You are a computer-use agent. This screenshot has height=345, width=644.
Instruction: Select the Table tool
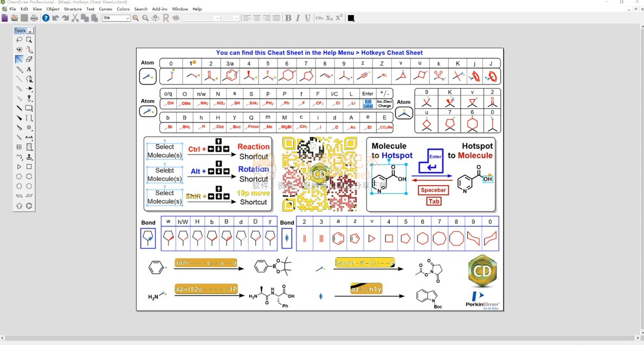pyautogui.click(x=20, y=147)
